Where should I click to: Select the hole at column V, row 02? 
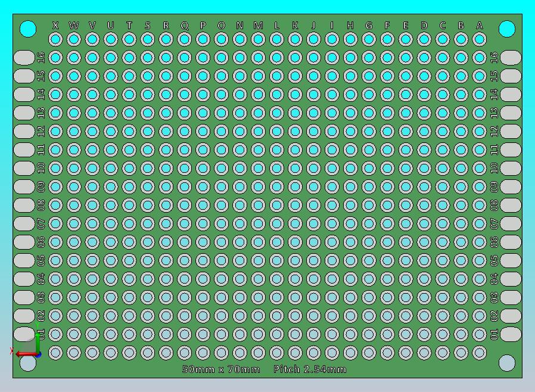point(92,316)
